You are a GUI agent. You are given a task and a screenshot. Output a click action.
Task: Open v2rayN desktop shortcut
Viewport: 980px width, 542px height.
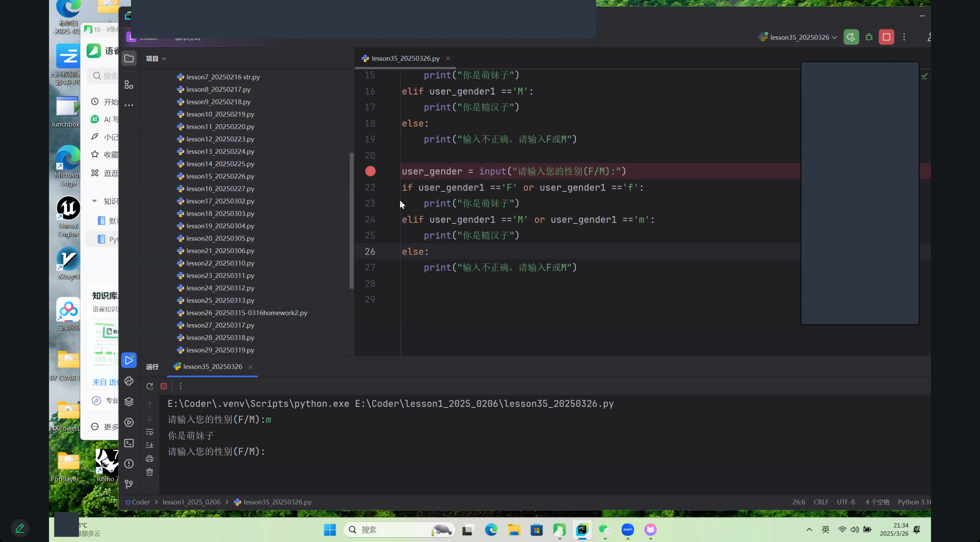pyautogui.click(x=69, y=264)
